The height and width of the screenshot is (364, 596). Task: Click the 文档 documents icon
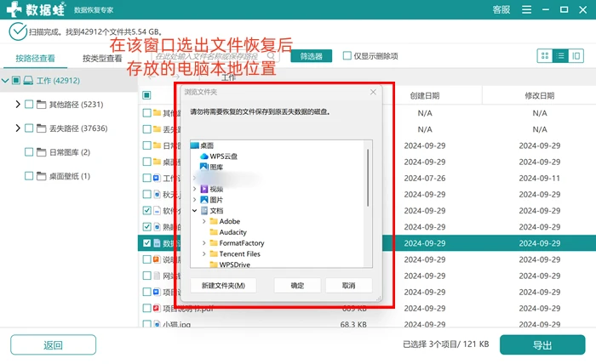tap(204, 210)
